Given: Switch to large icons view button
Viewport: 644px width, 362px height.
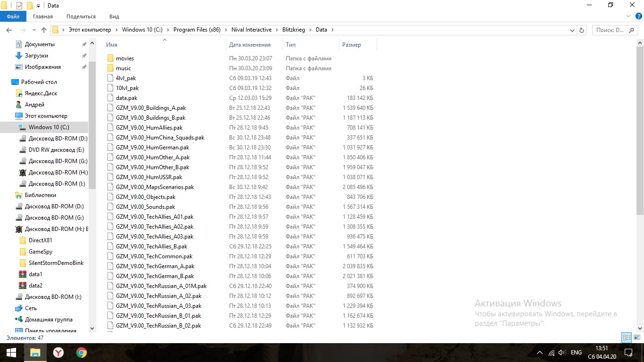Looking at the screenshot, I should tap(637, 337).
